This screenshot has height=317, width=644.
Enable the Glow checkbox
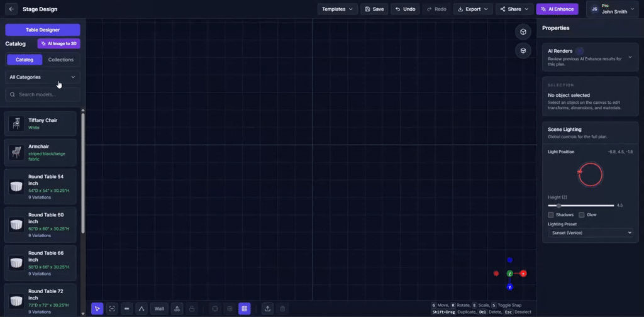pos(582,214)
